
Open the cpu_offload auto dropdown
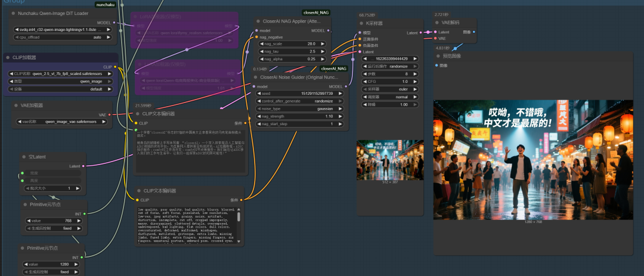pos(63,37)
